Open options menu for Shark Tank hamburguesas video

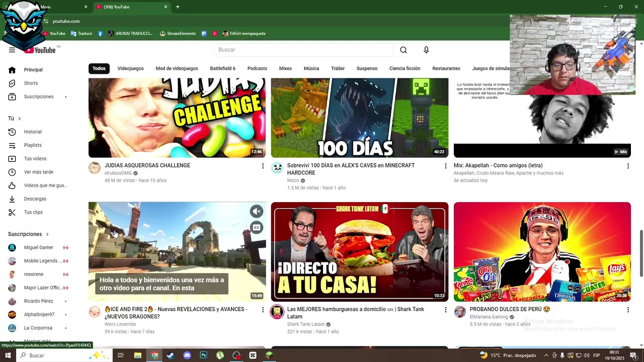tap(445, 310)
